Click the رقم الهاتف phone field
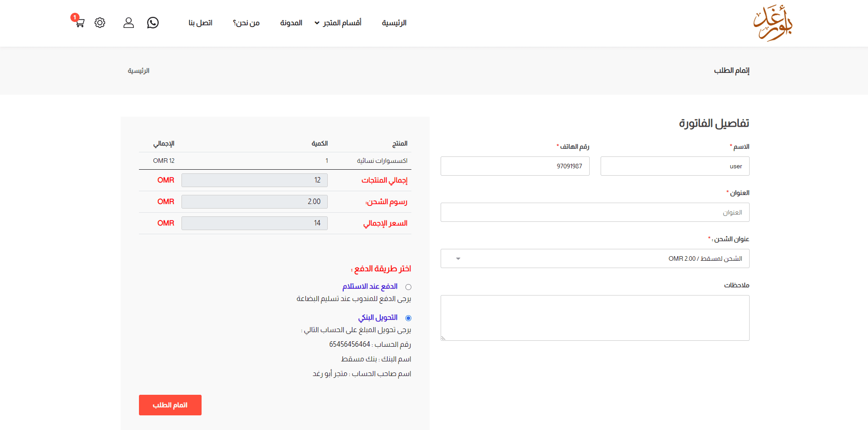 515,166
